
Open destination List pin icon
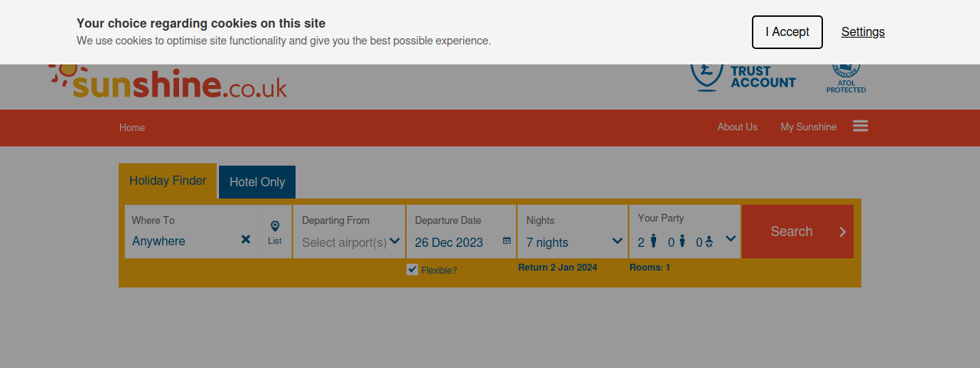coord(275,232)
